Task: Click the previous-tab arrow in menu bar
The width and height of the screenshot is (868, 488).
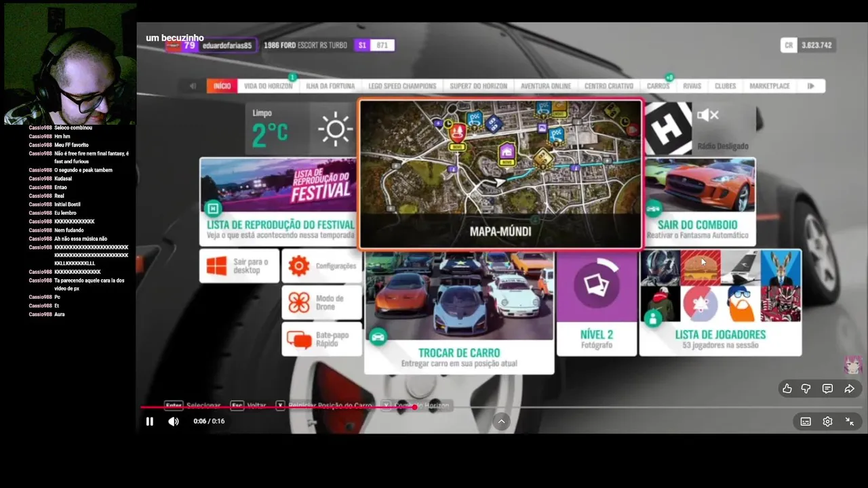Action: coord(193,86)
